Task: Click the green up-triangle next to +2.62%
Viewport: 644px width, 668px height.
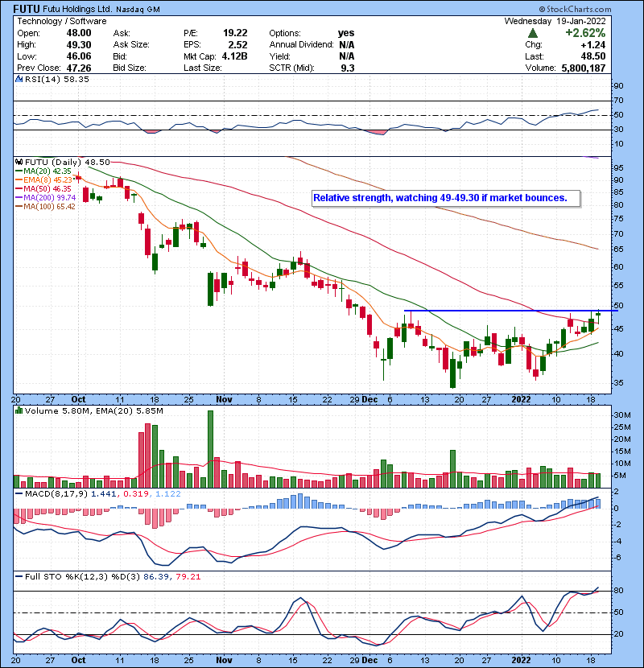Action: pos(532,33)
